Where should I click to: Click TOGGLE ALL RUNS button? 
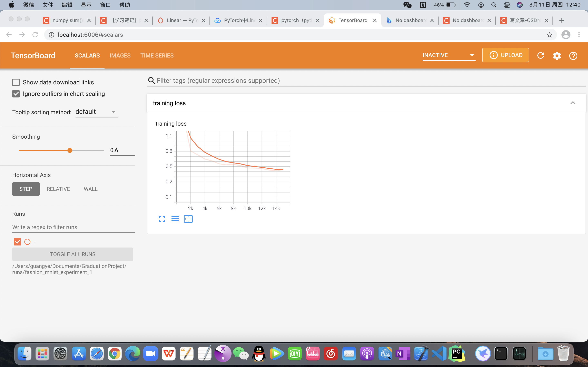click(x=72, y=254)
